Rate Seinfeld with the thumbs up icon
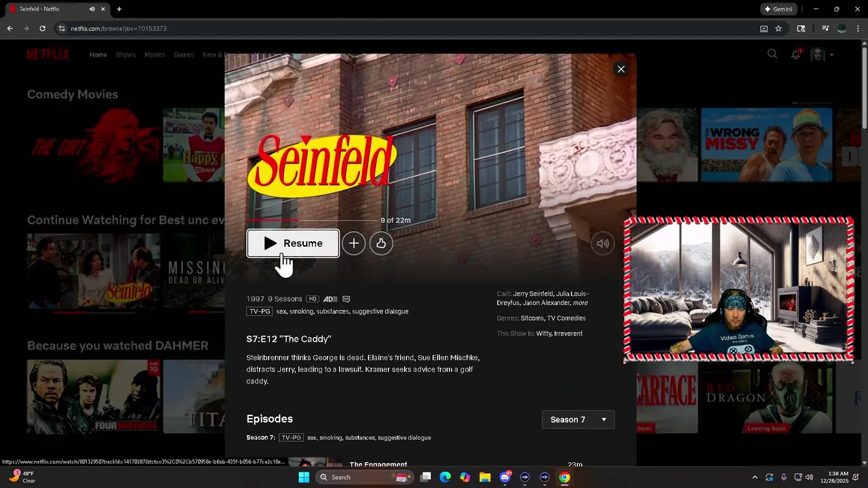This screenshot has height=488, width=868. pos(381,243)
